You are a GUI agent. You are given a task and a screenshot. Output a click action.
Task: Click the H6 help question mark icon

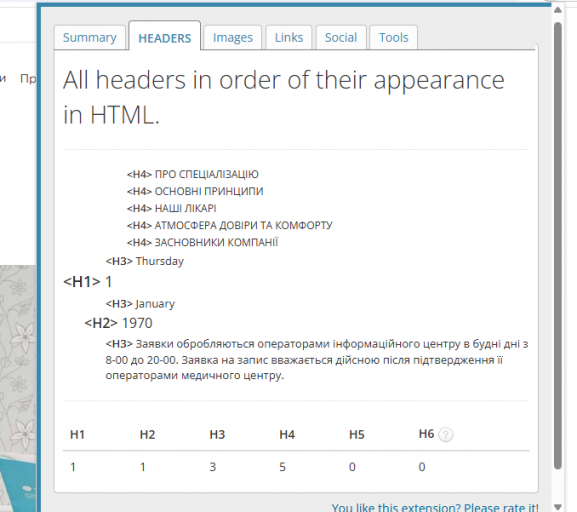tap(446, 435)
